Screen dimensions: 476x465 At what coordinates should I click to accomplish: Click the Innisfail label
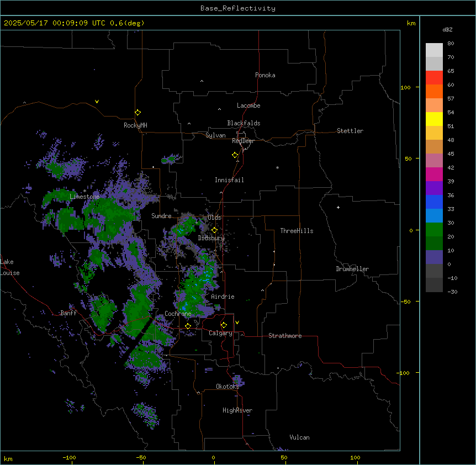pyautogui.click(x=229, y=180)
